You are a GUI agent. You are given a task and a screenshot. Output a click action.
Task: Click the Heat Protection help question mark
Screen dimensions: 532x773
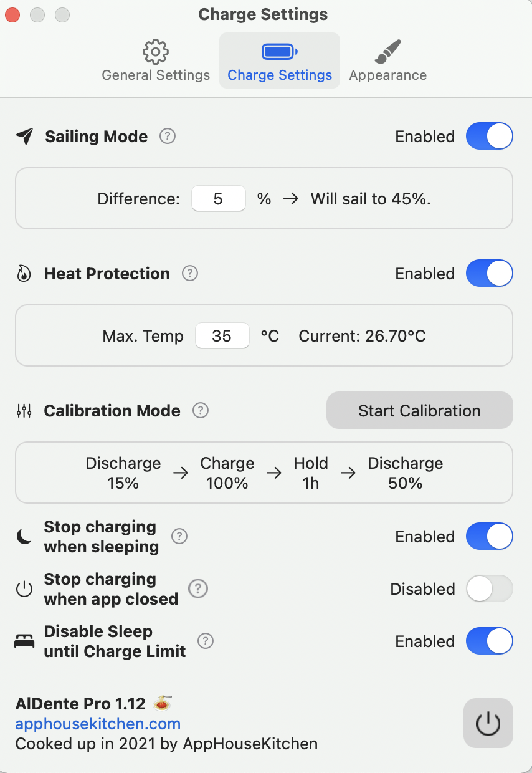[189, 273]
